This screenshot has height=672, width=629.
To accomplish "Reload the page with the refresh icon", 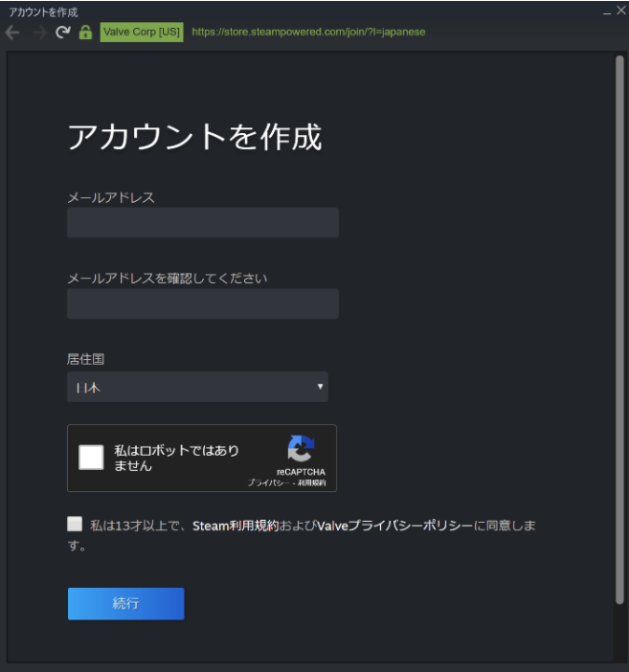I will [x=63, y=33].
